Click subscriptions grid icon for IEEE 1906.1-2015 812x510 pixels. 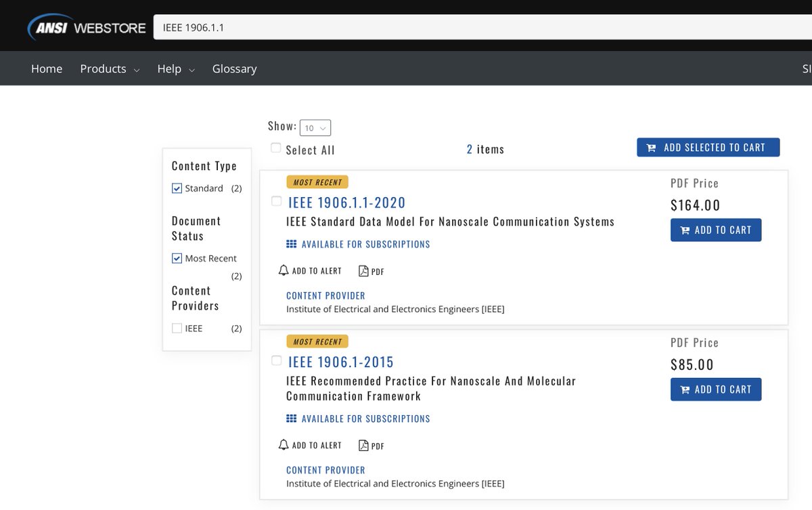pyautogui.click(x=292, y=419)
